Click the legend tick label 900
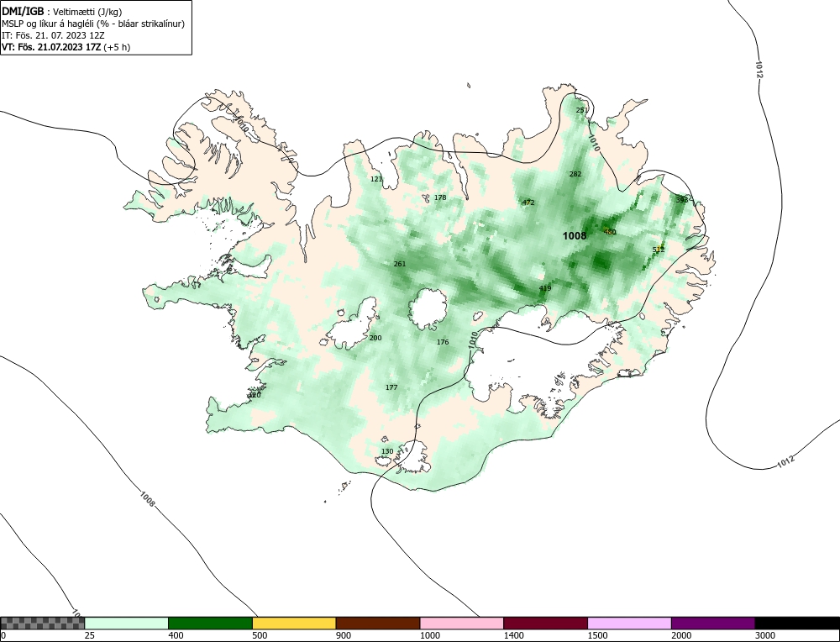Screen dimensions: 840x642 343,635
